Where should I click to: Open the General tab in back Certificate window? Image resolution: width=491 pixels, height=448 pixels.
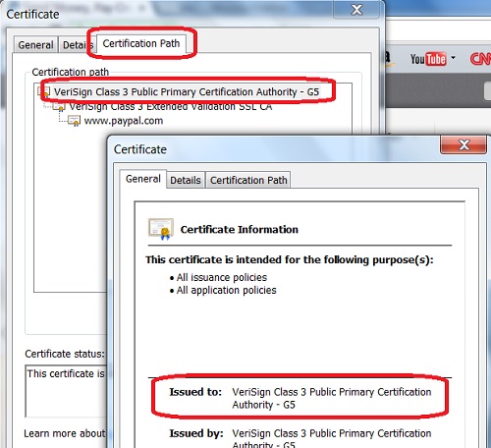click(35, 45)
